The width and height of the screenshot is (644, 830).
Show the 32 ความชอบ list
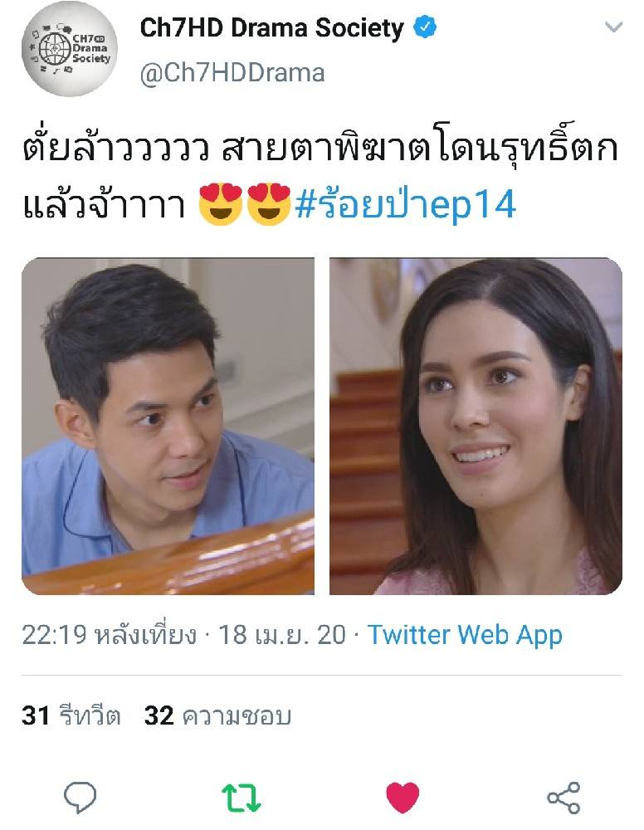tap(218, 715)
